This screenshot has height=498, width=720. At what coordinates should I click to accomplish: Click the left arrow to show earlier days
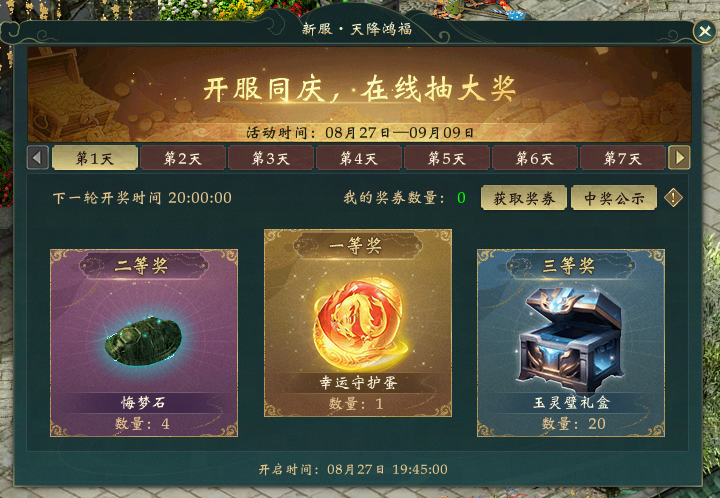pyautogui.click(x=38, y=158)
